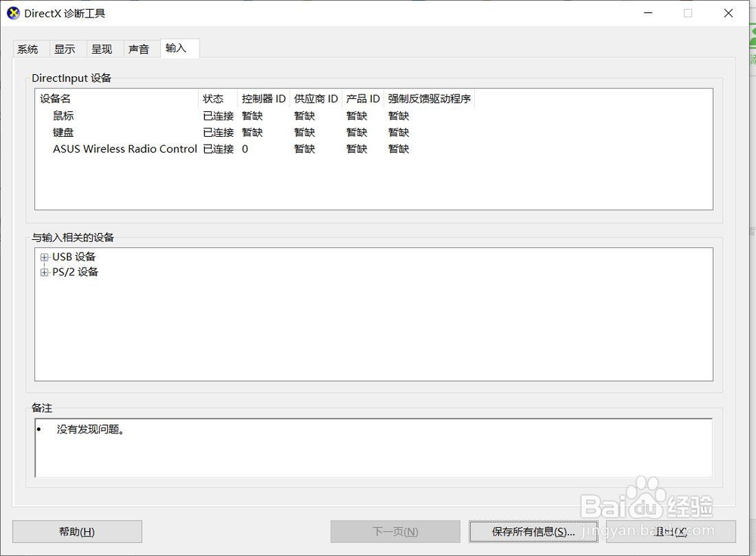Image resolution: width=756 pixels, height=556 pixels.
Task: Click the 供应商 ID column header
Action: point(316,98)
